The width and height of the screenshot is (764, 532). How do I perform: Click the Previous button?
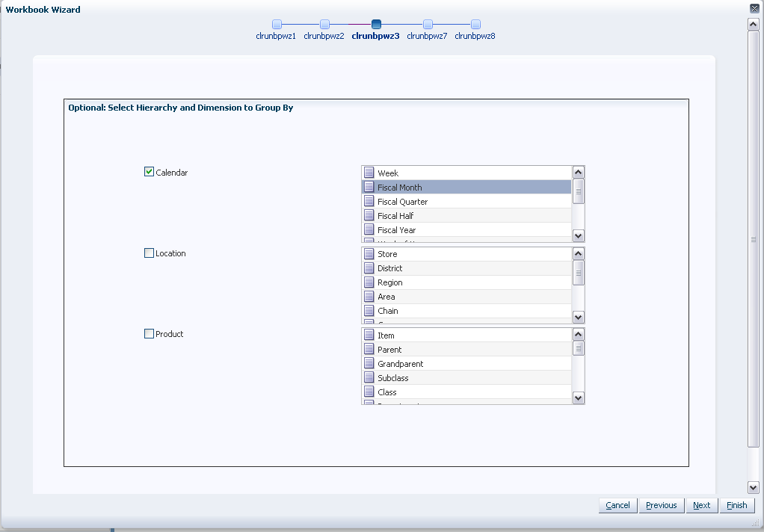click(x=661, y=505)
